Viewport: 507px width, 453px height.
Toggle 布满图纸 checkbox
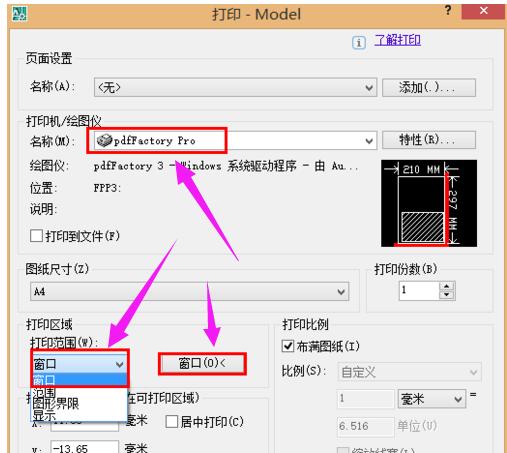(288, 346)
